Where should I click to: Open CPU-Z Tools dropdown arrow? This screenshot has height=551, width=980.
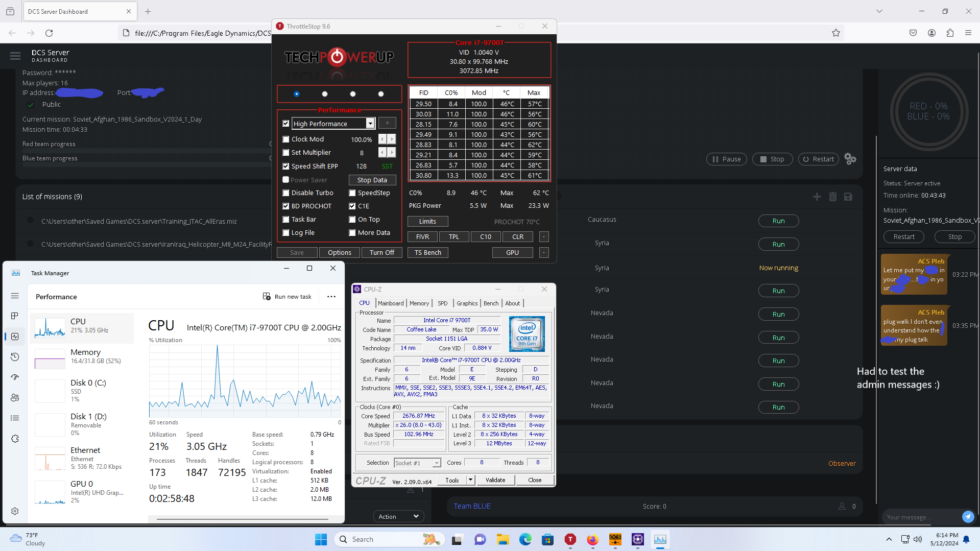470,480
